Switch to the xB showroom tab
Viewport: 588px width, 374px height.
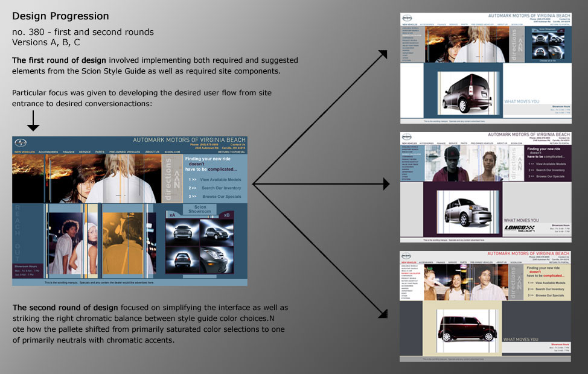(227, 215)
